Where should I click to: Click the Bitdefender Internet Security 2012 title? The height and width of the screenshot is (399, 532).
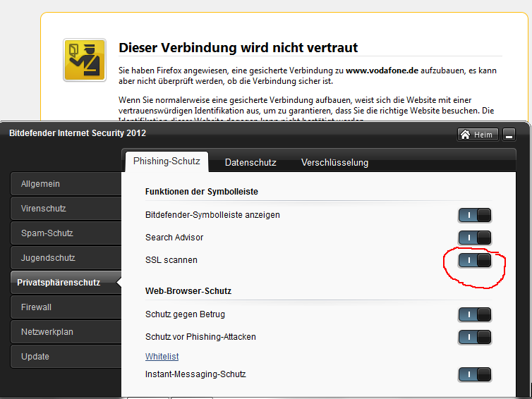click(78, 133)
